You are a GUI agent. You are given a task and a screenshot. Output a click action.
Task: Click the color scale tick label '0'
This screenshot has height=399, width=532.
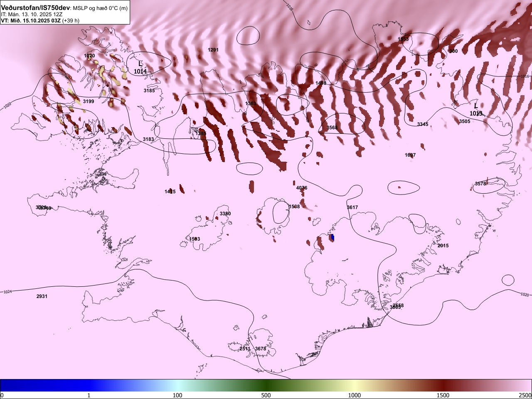(x=2, y=395)
